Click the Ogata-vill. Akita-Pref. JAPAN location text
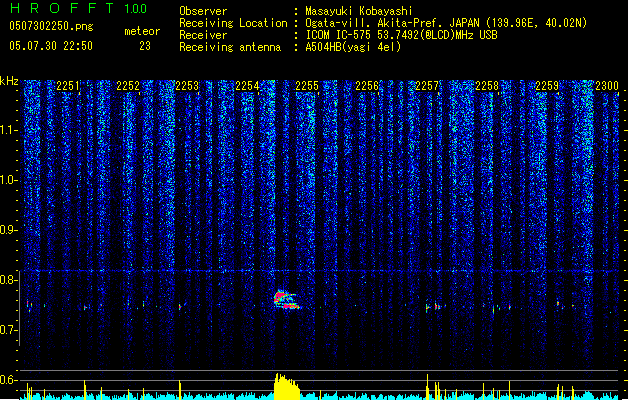Viewport: 629px width, 400px height. (x=446, y=23)
